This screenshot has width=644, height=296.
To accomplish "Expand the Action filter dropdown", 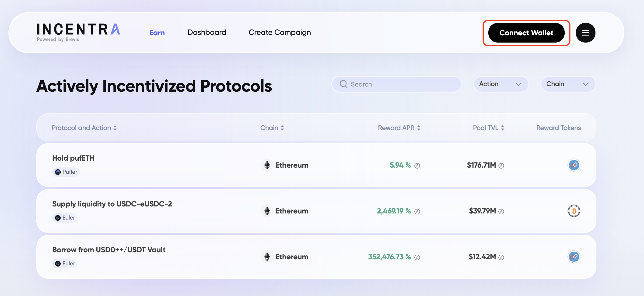I will pos(500,84).
